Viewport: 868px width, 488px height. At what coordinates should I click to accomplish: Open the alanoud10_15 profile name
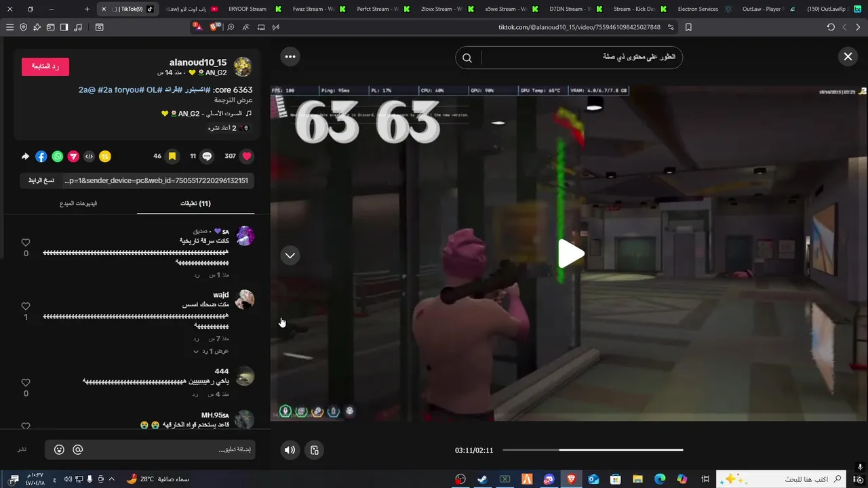tap(197, 62)
